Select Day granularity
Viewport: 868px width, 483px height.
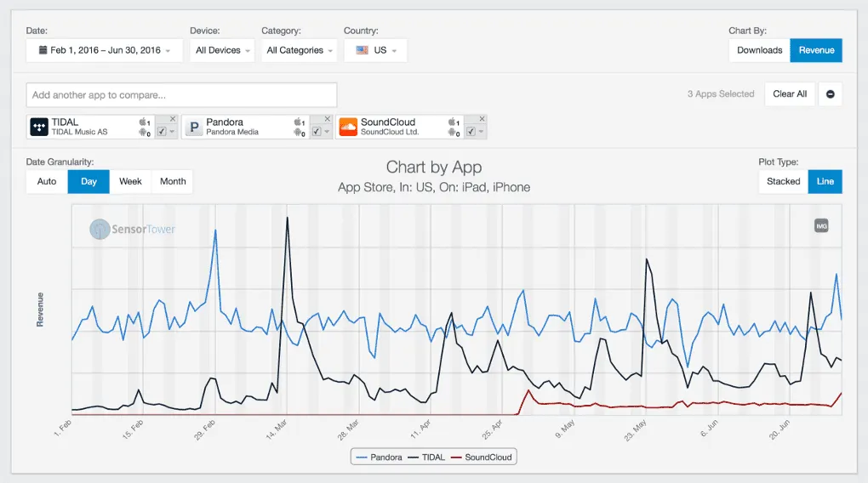coord(89,181)
